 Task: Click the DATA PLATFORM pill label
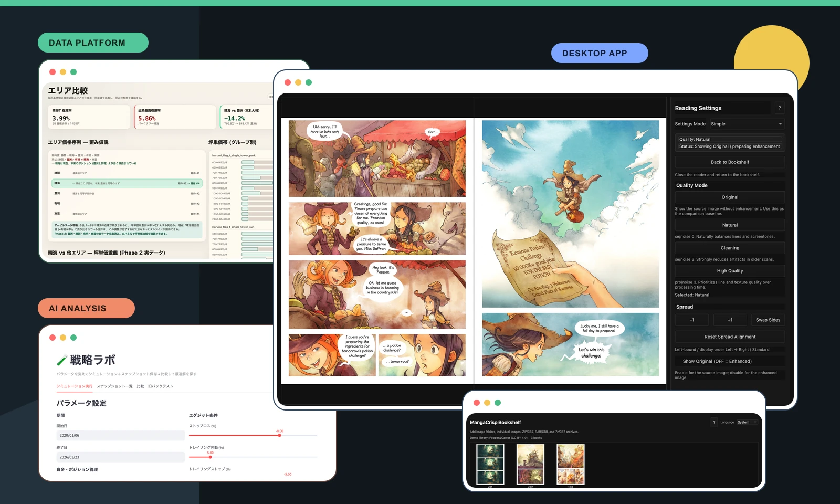point(93,43)
